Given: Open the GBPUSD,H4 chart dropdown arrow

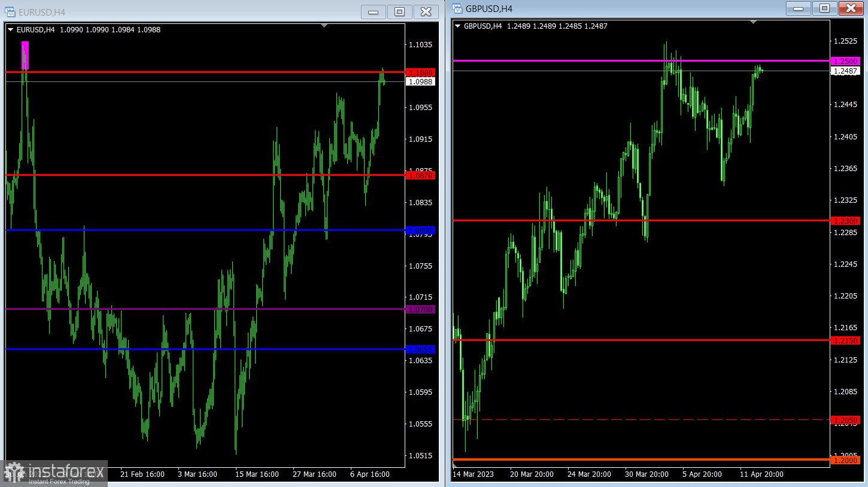Looking at the screenshot, I should pyautogui.click(x=458, y=26).
